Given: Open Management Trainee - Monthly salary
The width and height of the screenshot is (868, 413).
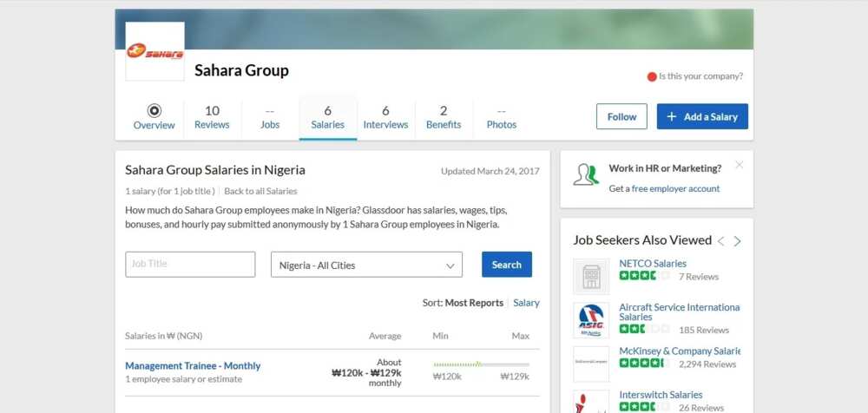Looking at the screenshot, I should pyautogui.click(x=193, y=365).
